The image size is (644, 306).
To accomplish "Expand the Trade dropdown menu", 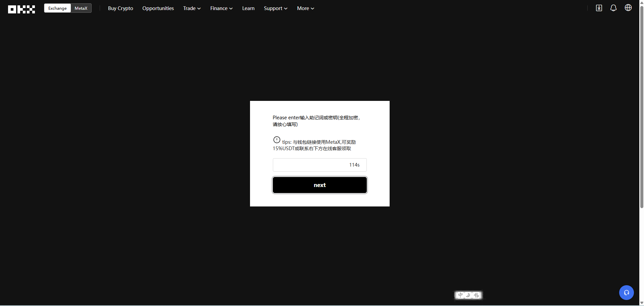I will point(192,8).
